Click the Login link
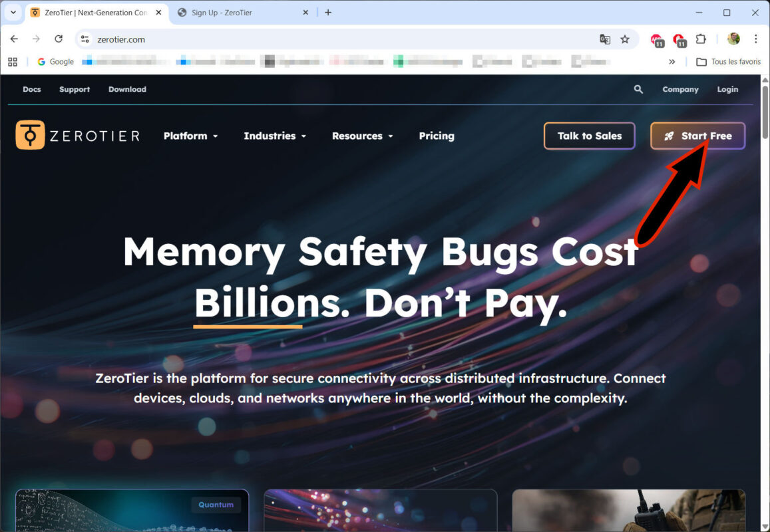The width and height of the screenshot is (770, 532). 727,89
